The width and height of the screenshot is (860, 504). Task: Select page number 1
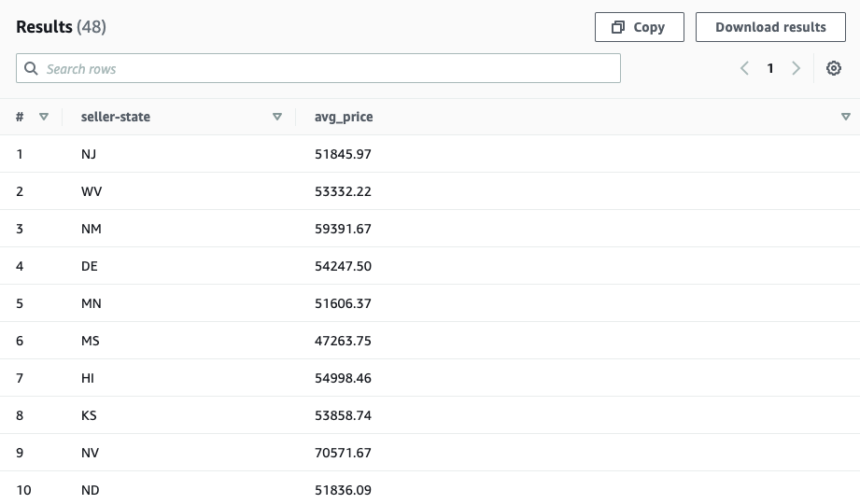coord(770,68)
